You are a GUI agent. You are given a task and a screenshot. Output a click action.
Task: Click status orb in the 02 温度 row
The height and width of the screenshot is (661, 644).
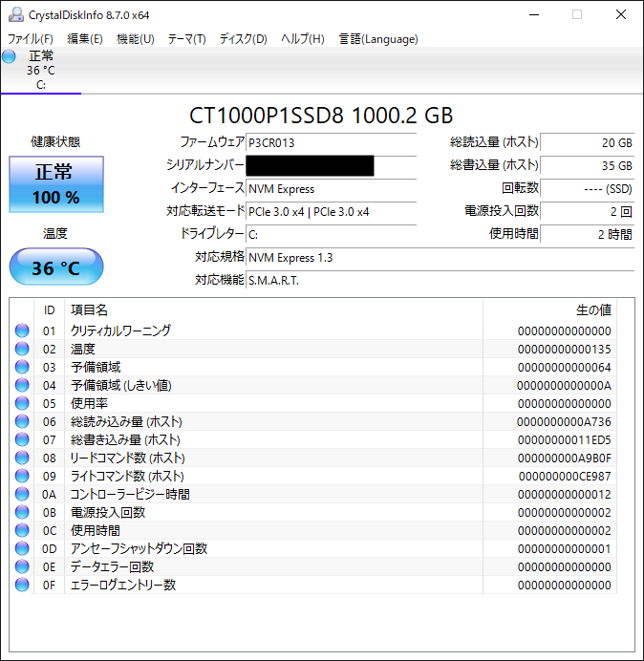(22, 349)
